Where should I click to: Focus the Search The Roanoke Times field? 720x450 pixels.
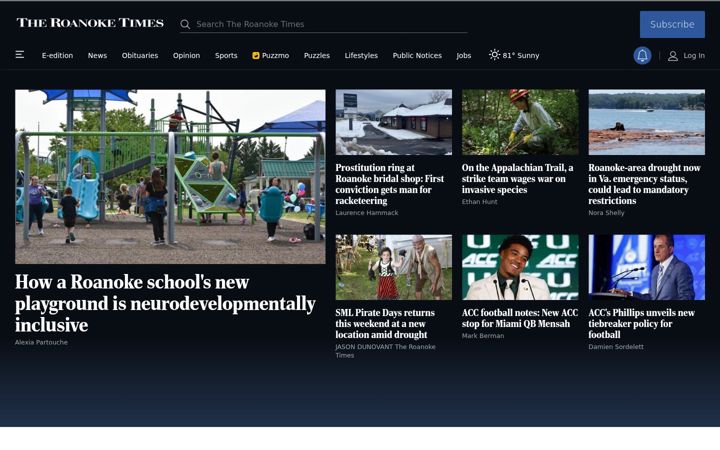tap(324, 24)
